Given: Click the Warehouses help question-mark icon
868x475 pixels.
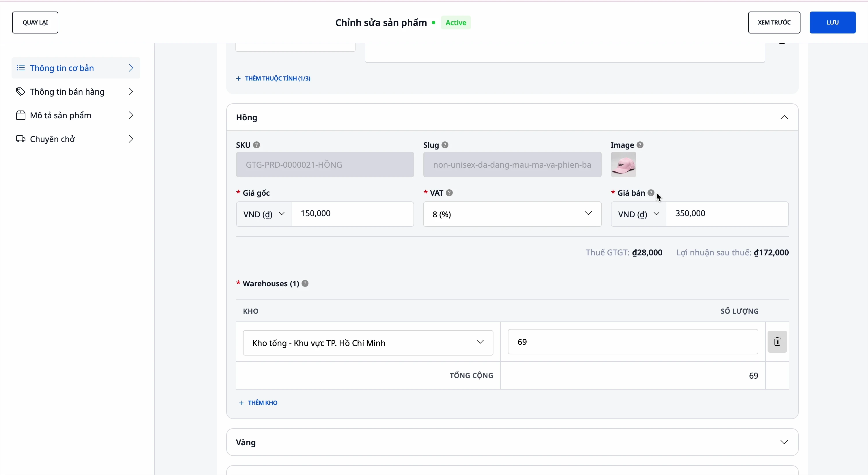Looking at the screenshot, I should [x=305, y=284].
